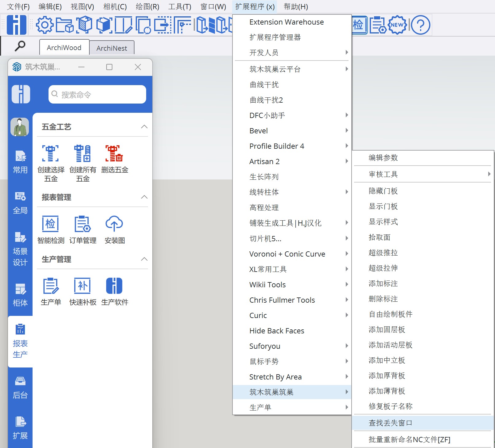Open the 帮助(H) menu
Viewport: 495px width, 448px height.
point(295,6)
